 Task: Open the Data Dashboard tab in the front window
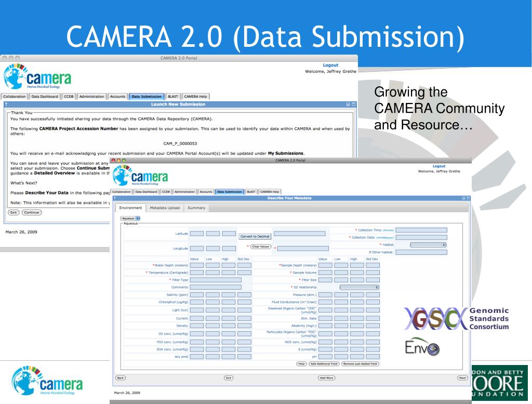point(146,192)
